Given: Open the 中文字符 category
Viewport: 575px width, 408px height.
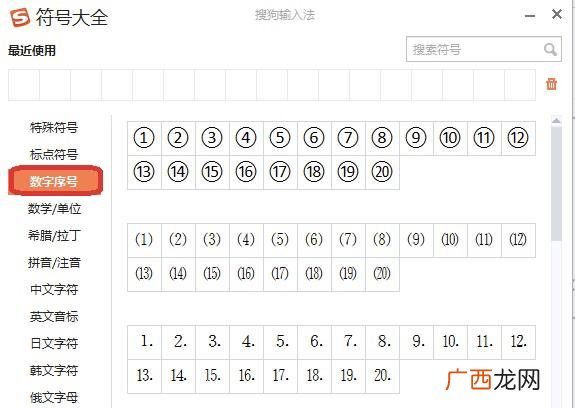Looking at the screenshot, I should point(54,290).
